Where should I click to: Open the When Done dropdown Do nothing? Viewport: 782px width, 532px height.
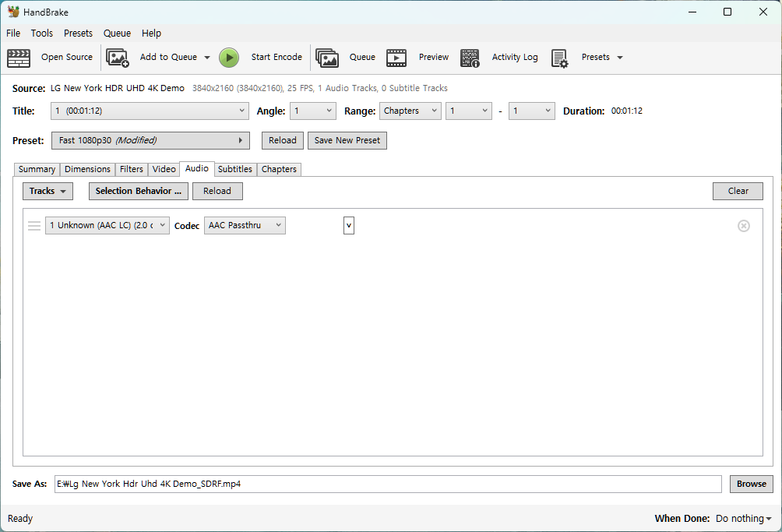(744, 519)
